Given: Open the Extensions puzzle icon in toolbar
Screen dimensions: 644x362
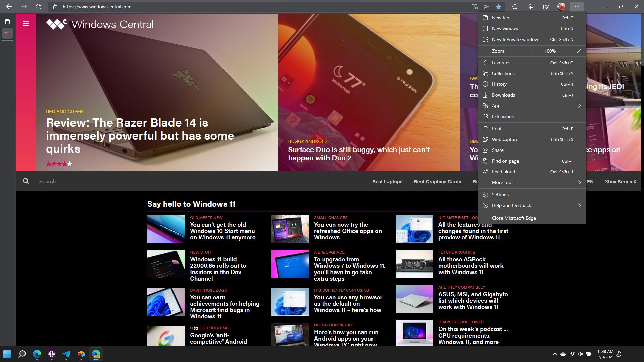Looking at the screenshot, I should [515, 7].
